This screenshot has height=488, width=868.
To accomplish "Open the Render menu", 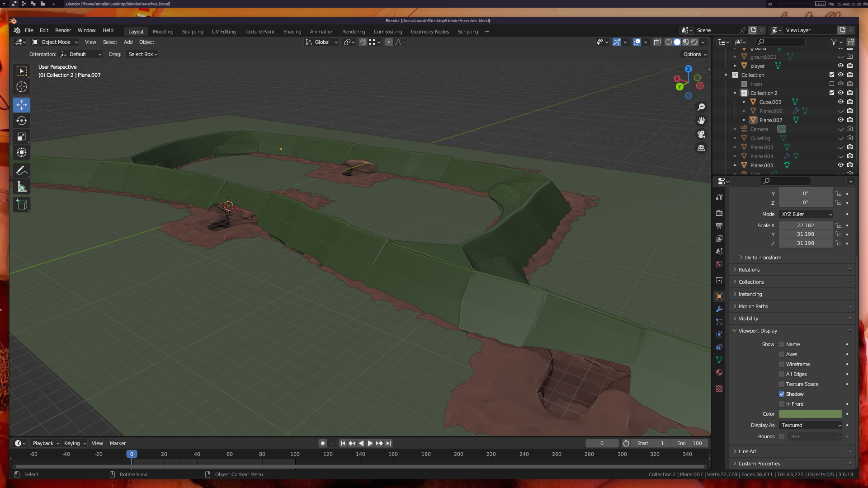I will tap(63, 30).
